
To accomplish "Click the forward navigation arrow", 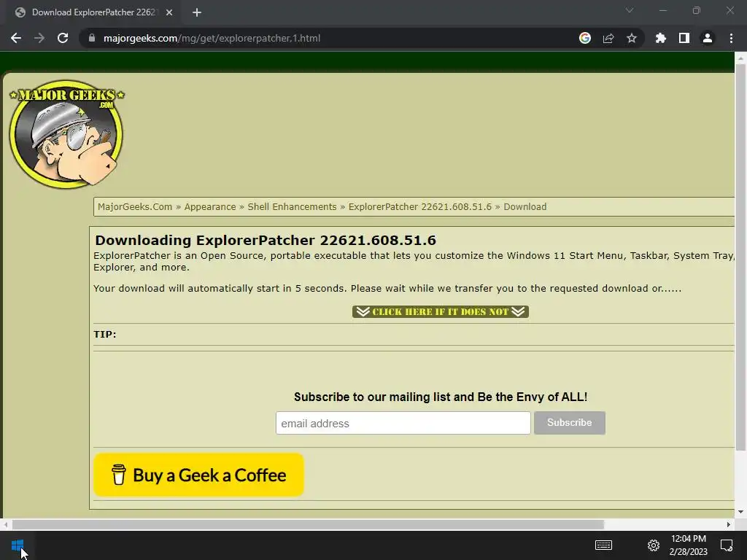I will [39, 38].
